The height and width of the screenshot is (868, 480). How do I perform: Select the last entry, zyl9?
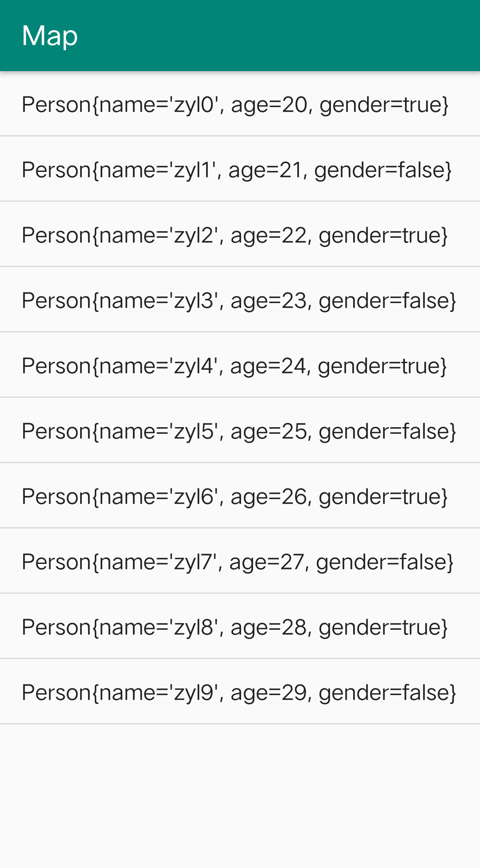point(239,693)
